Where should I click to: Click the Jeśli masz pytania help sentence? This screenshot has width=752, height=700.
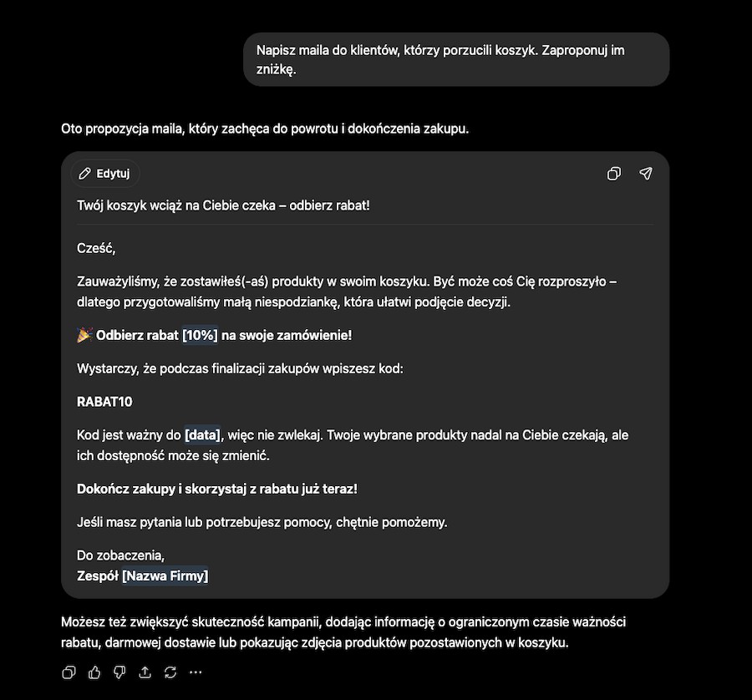[x=262, y=522]
